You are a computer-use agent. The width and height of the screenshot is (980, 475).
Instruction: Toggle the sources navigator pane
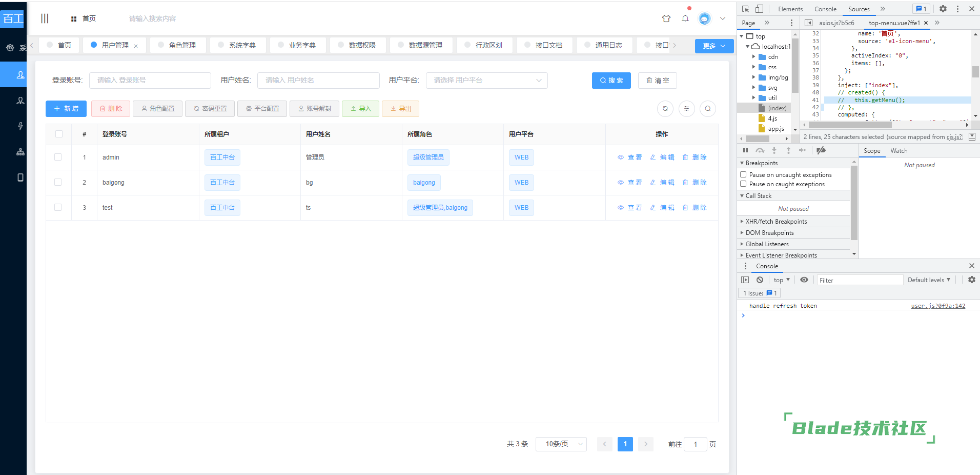click(808, 23)
